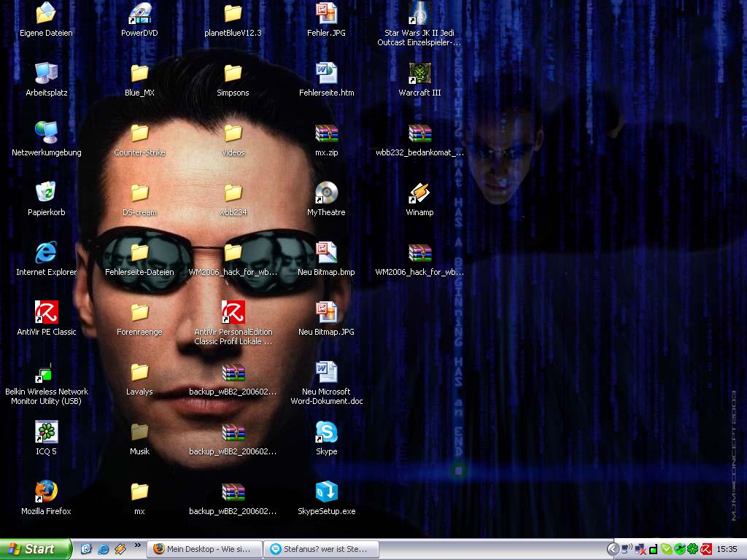Image resolution: width=747 pixels, height=560 pixels.
Task: Open the Warcraft III shortcut
Action: tap(419, 73)
